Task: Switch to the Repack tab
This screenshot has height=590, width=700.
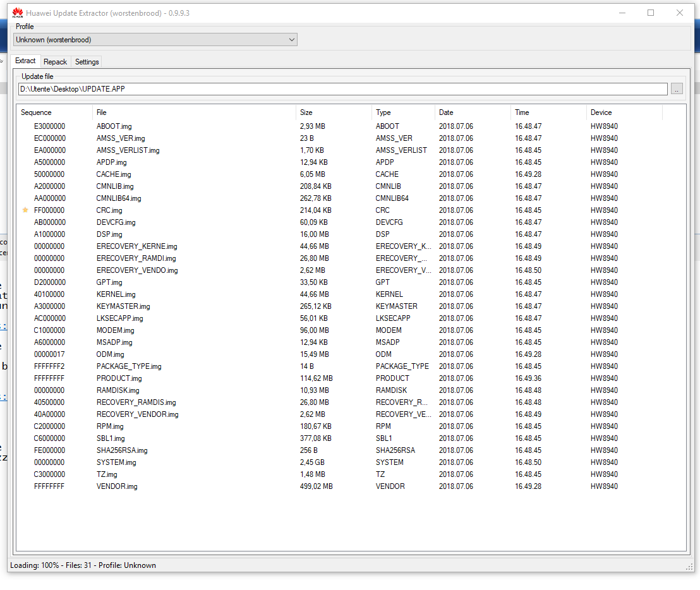Action: [x=56, y=61]
